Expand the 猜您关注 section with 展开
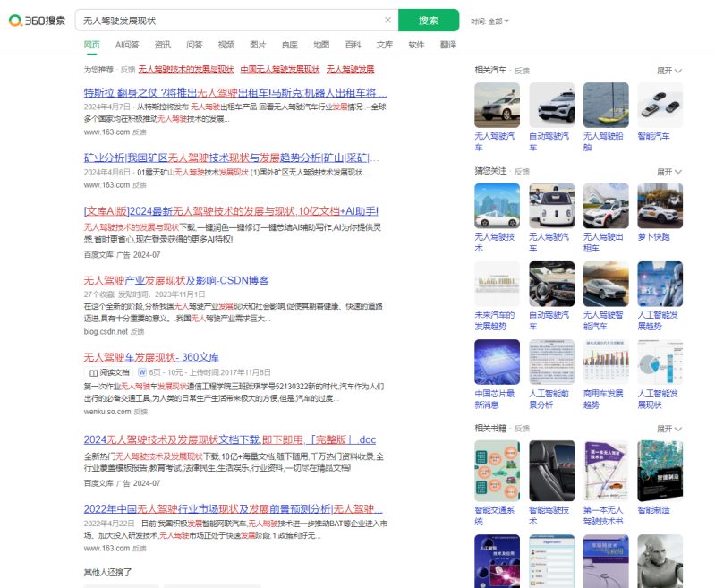 (669, 172)
